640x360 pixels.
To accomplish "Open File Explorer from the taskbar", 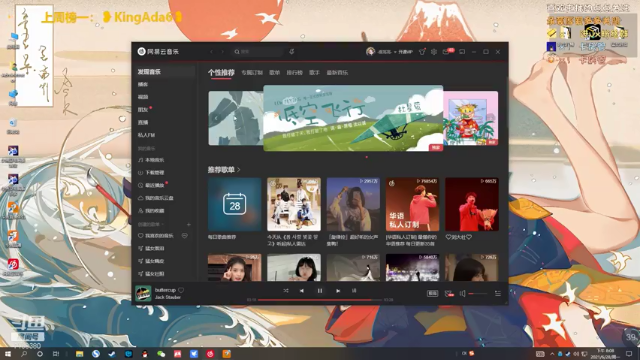I will coord(79,354).
